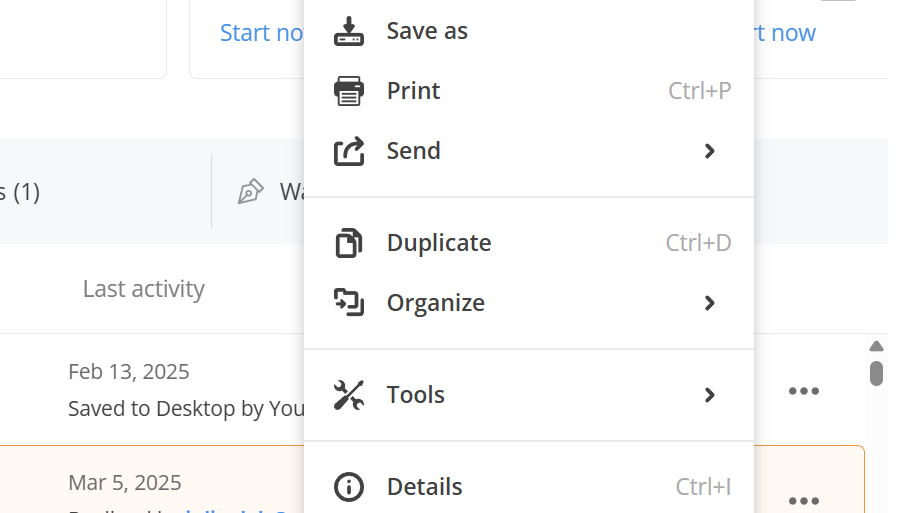
Task: Open the Send submenu entry
Action: pos(529,151)
